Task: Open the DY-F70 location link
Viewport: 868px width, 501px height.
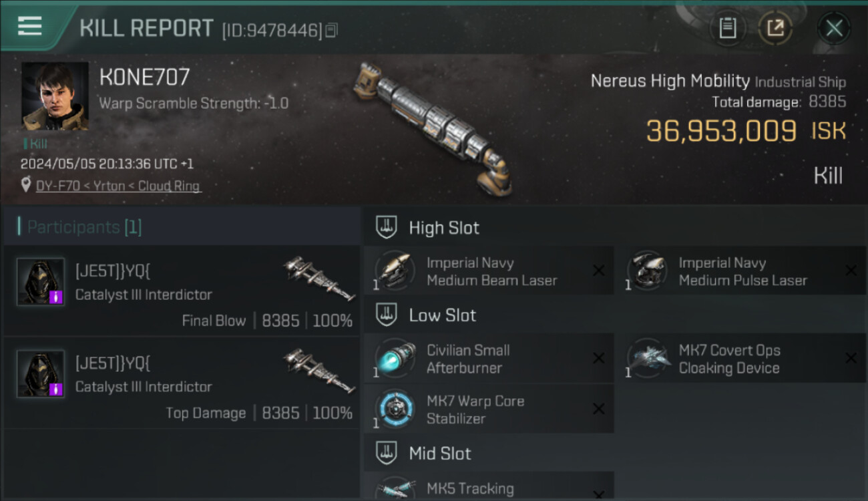Action: click(118, 186)
